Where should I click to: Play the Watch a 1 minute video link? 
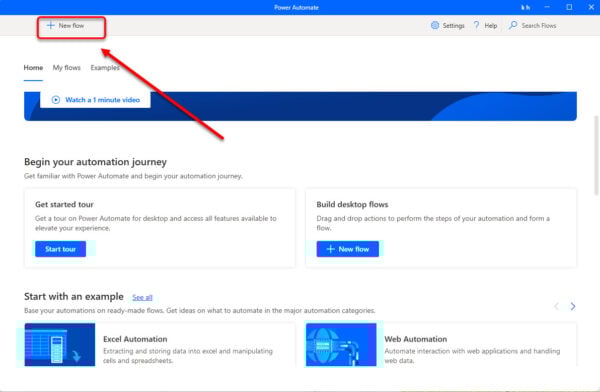96,100
